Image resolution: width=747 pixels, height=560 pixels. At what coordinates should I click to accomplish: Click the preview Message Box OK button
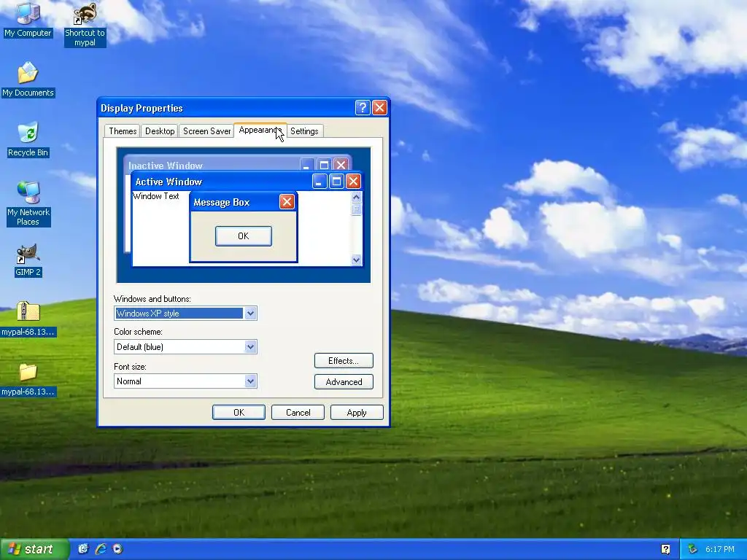[244, 236]
